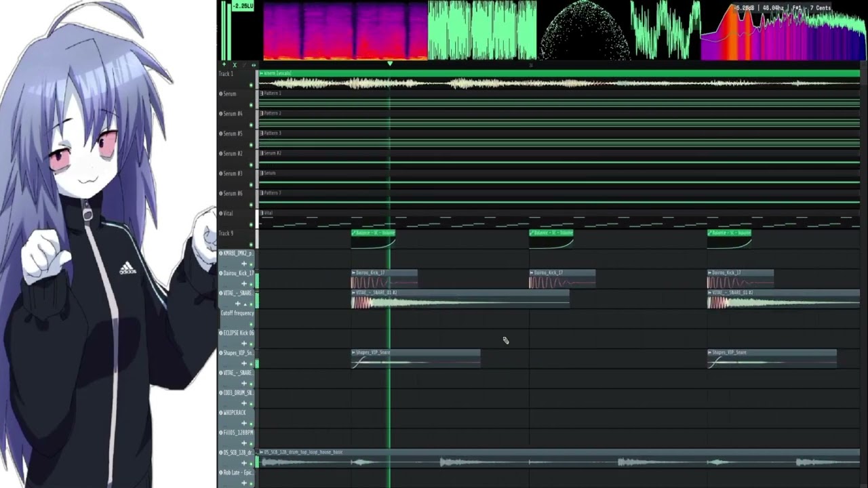Click the spectrogram visualizer panel

coord(345,30)
